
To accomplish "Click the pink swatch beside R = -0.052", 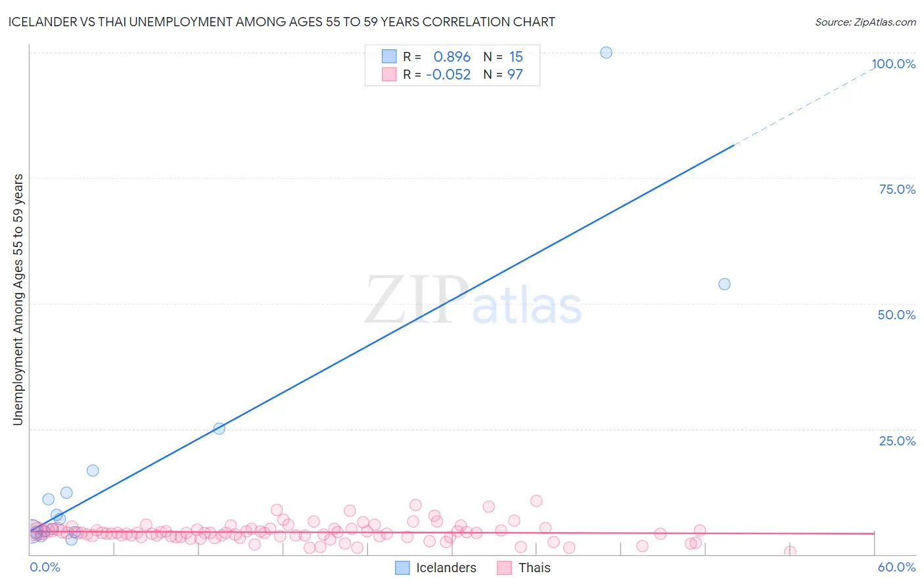I will point(389,74).
